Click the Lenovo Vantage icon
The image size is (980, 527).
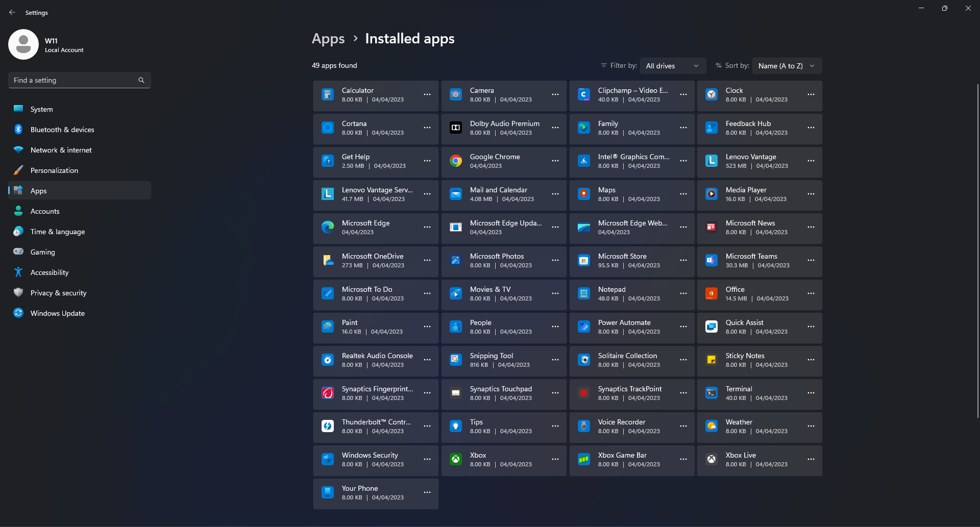click(x=712, y=161)
